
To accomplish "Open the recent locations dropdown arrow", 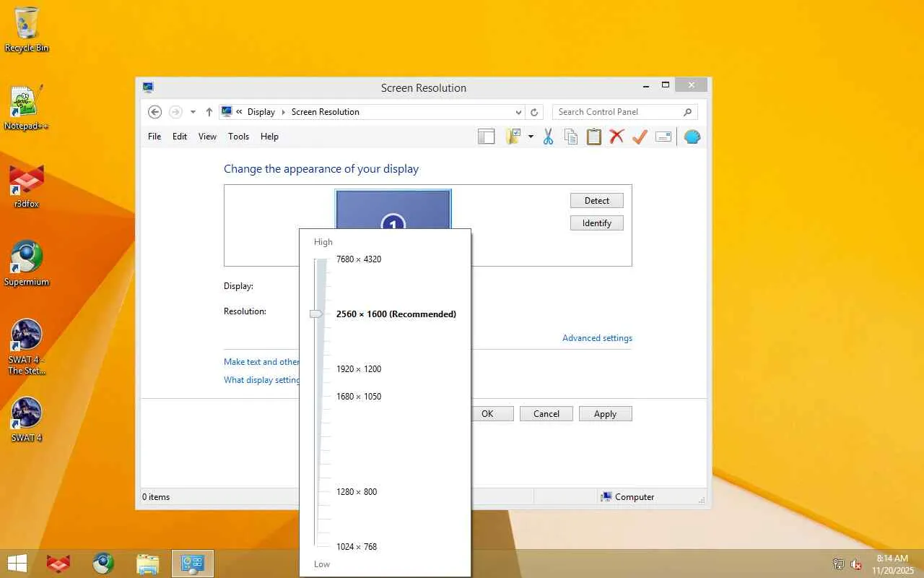I will pos(193,112).
